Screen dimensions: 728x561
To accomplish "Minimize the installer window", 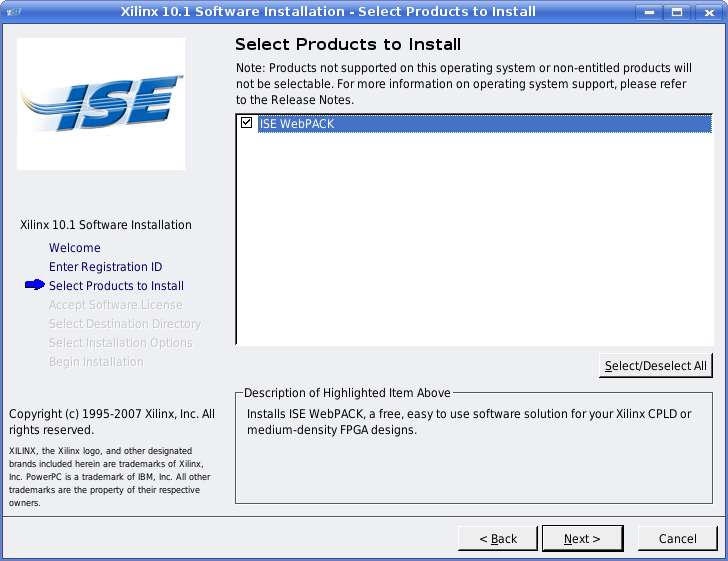I will [x=650, y=12].
